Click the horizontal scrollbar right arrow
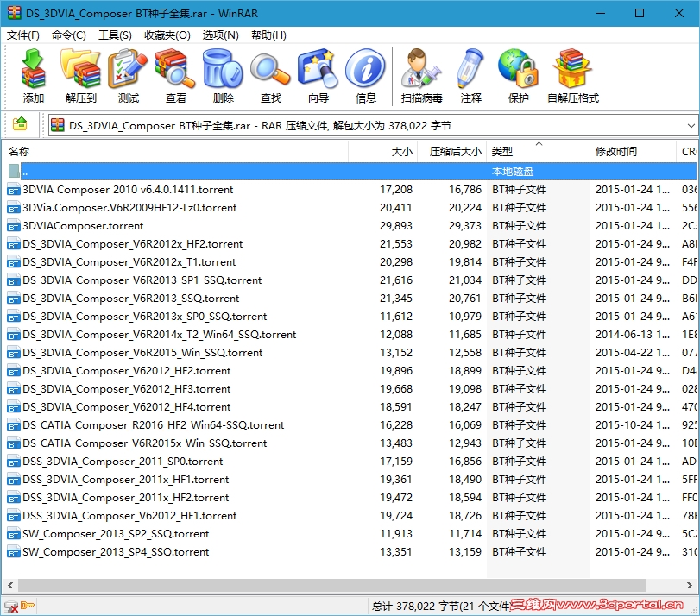 point(690,585)
